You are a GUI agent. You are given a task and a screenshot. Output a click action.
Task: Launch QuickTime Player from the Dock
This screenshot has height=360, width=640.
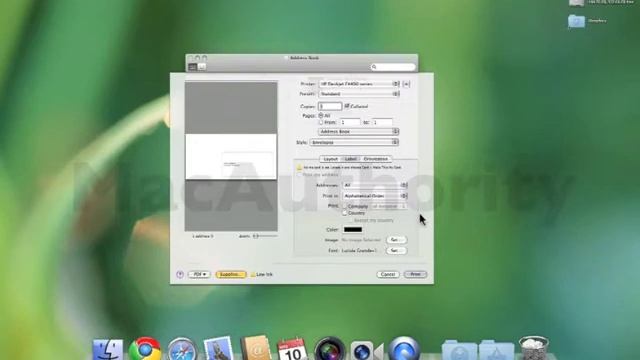[404, 349]
